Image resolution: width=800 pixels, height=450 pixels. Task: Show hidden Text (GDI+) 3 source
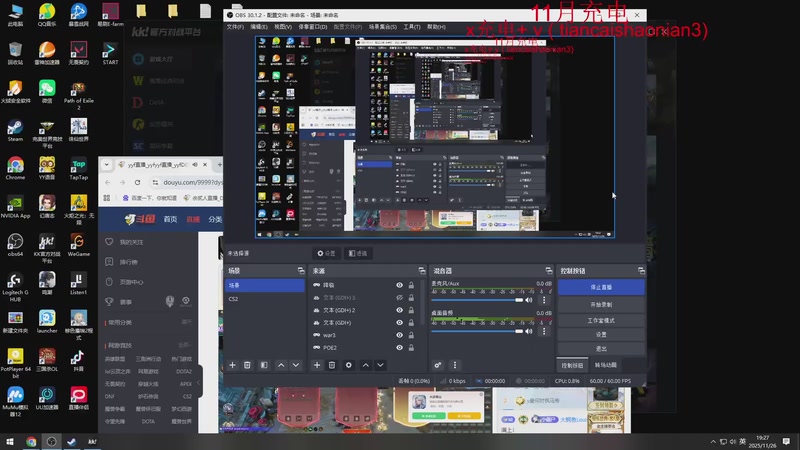[399, 297]
